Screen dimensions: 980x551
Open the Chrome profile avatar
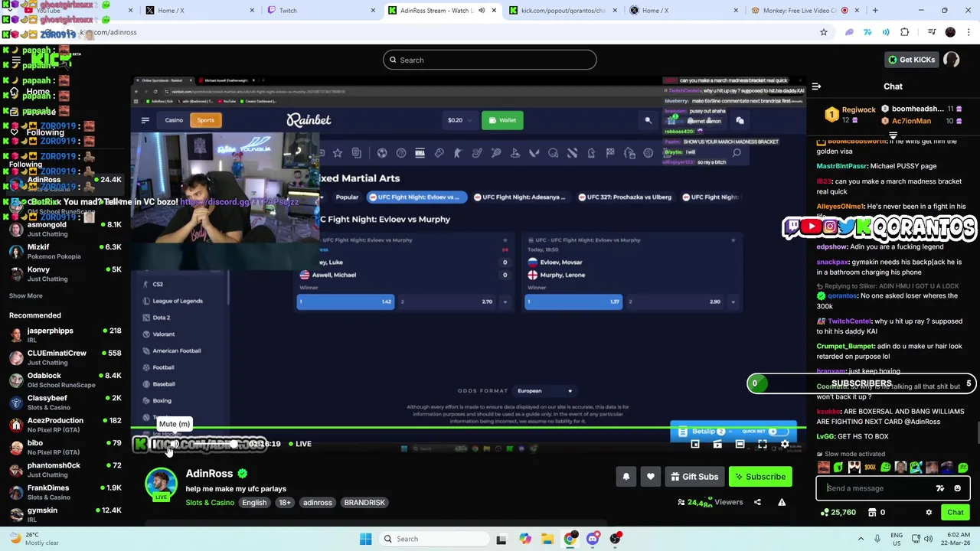(950, 32)
